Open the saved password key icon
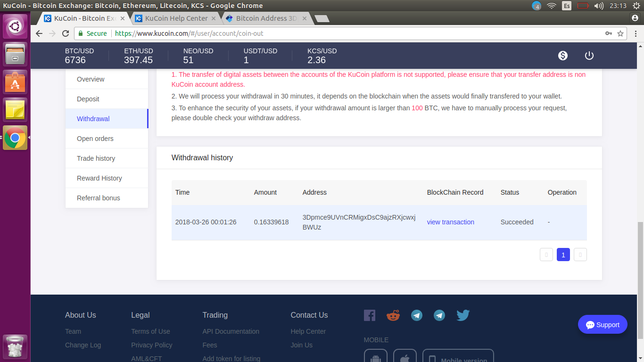Screen dimensions: 644x362 click(x=609, y=33)
